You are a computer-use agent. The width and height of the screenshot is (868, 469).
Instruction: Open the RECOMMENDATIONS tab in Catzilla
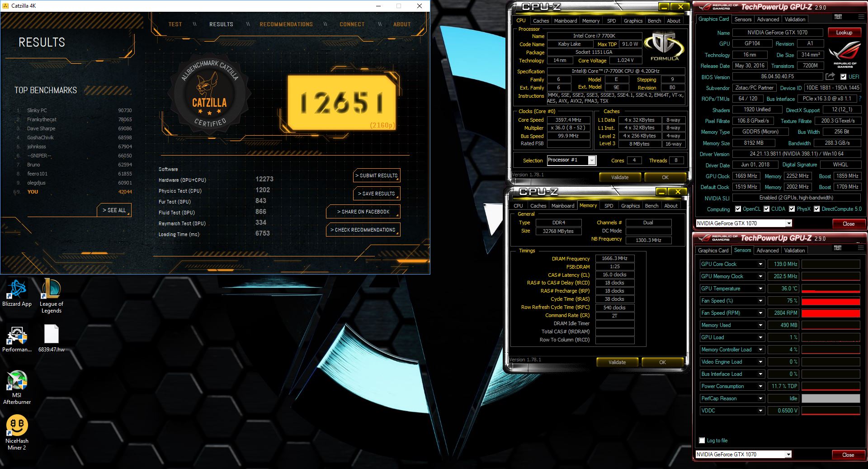click(x=286, y=24)
